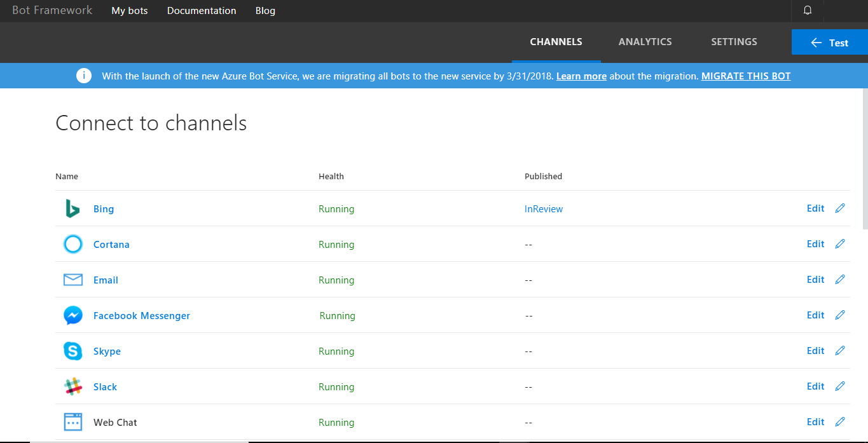
Task: Go to My bots in the top menu
Action: pos(129,10)
